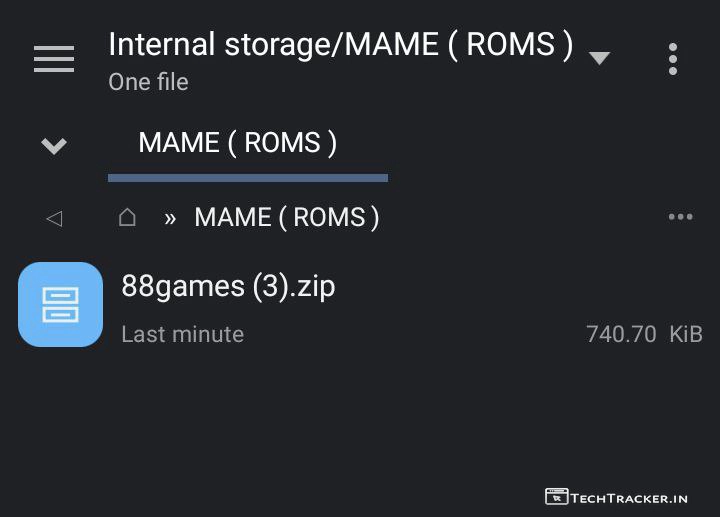
Task: Click the home icon in the breadcrumb bar
Action: pyautogui.click(x=127, y=217)
